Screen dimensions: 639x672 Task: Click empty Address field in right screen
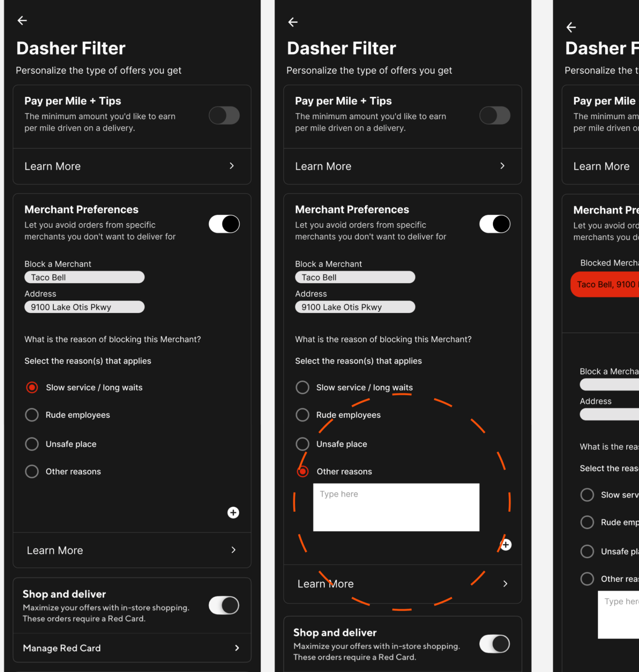tap(610, 415)
